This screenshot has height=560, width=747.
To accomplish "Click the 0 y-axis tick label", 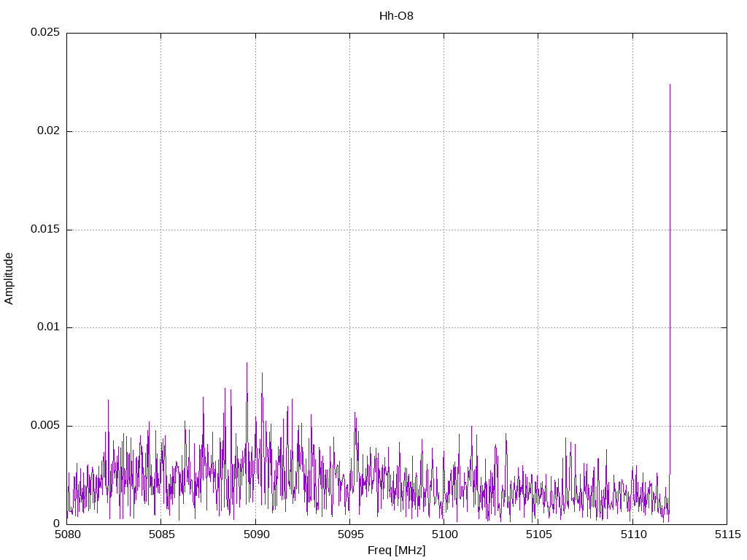I will [x=56, y=524].
